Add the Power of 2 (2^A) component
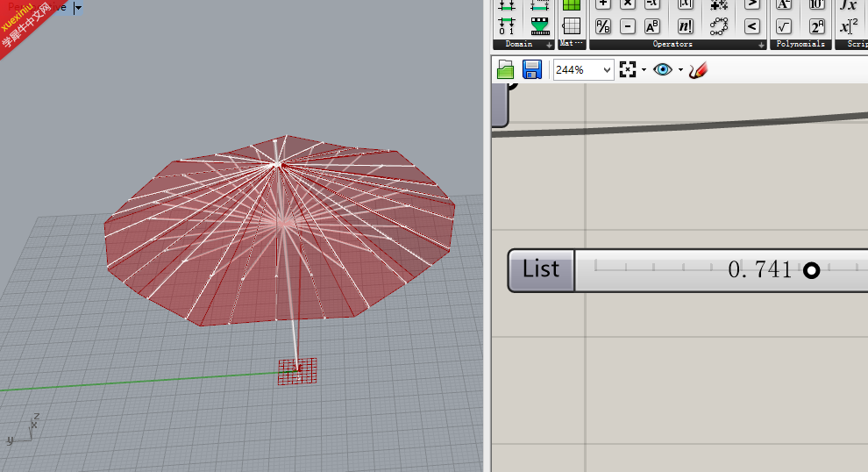This screenshot has width=868, height=472. click(817, 26)
